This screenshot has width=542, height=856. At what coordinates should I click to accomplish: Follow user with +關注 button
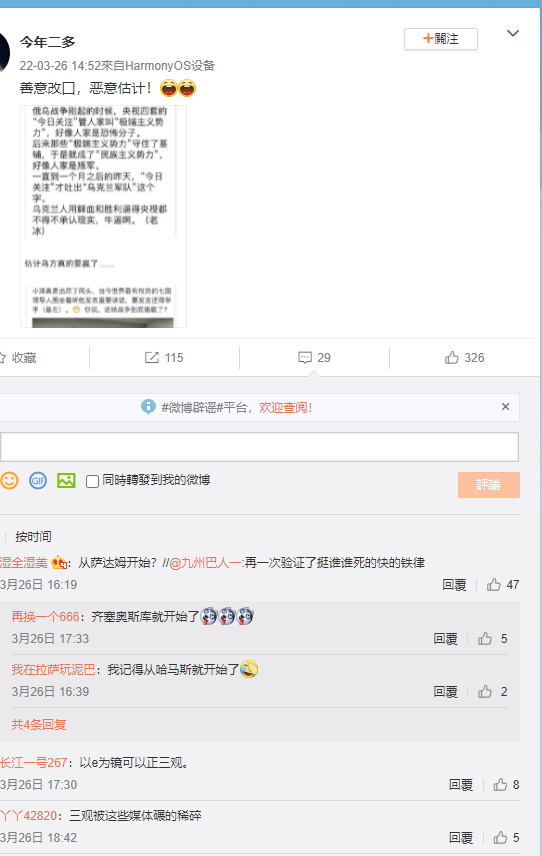pos(440,39)
